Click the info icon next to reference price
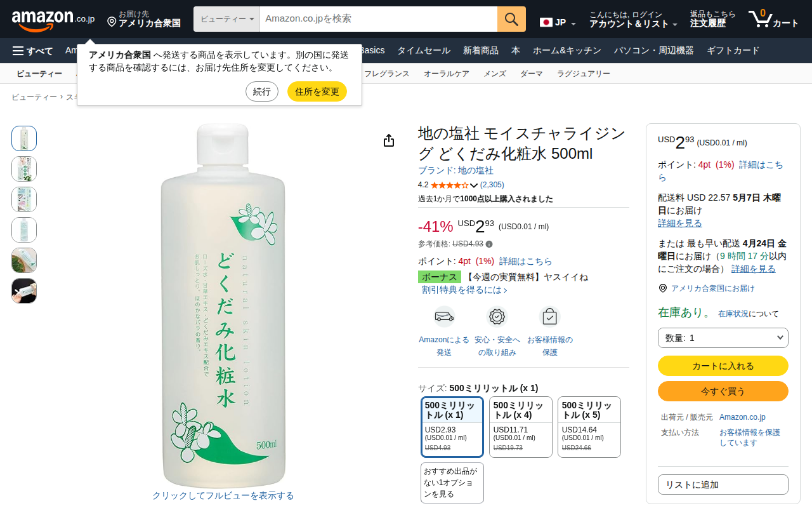 coord(489,244)
